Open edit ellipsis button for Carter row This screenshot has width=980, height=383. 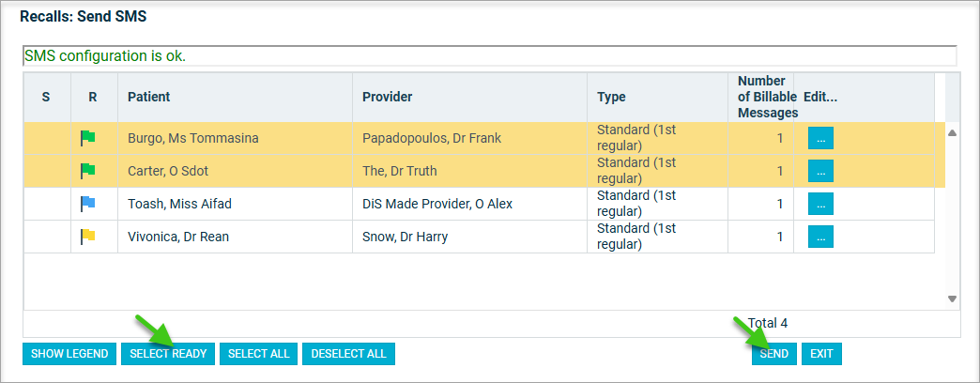(x=820, y=171)
